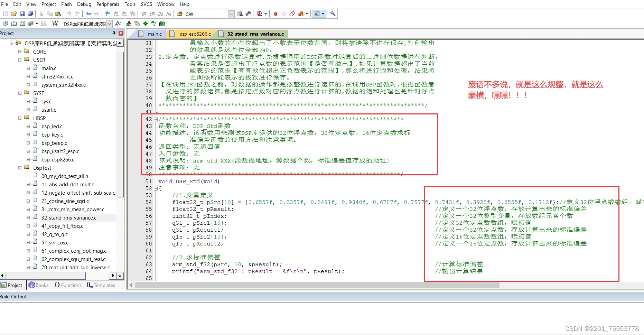644x335 pixels.
Task: Translate current file icon
Action: coord(6,24)
